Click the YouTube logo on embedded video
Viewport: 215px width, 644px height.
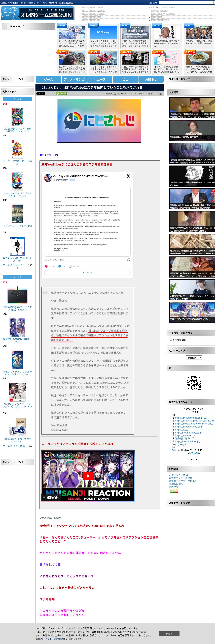(53, 498)
